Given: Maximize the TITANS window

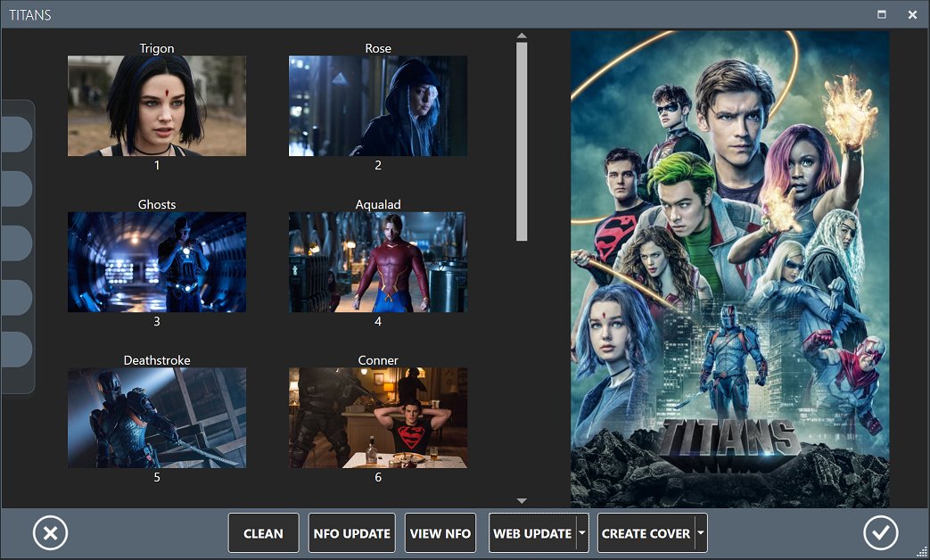Looking at the screenshot, I should click(882, 14).
